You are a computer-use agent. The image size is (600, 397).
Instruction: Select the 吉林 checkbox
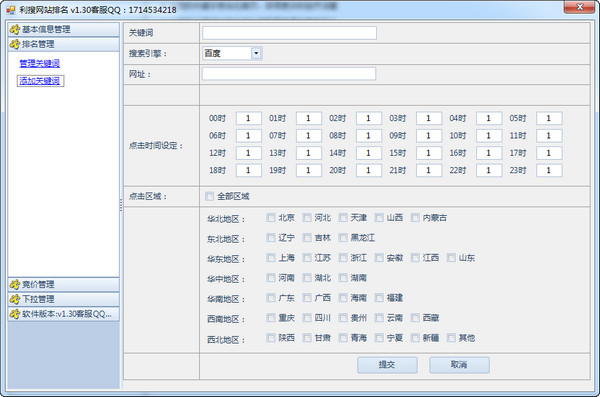(307, 238)
